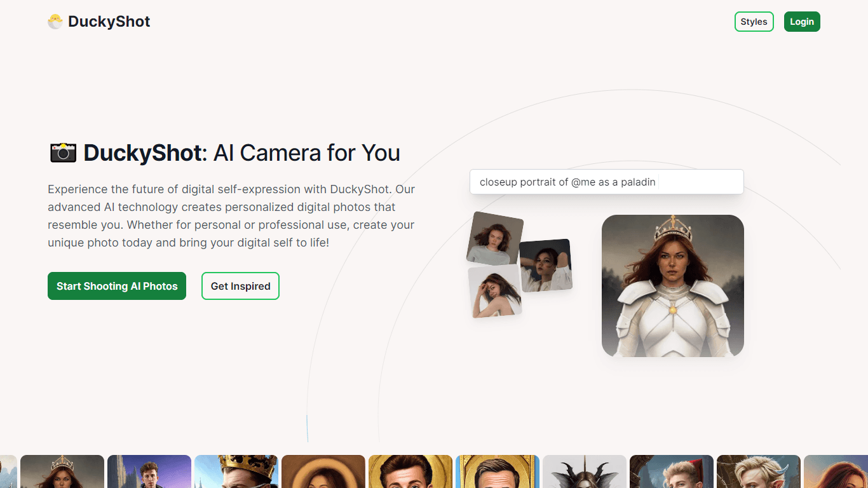Open the crowned woman thumbnail in bottom strip
This screenshot has height=488, width=868.
click(62, 471)
